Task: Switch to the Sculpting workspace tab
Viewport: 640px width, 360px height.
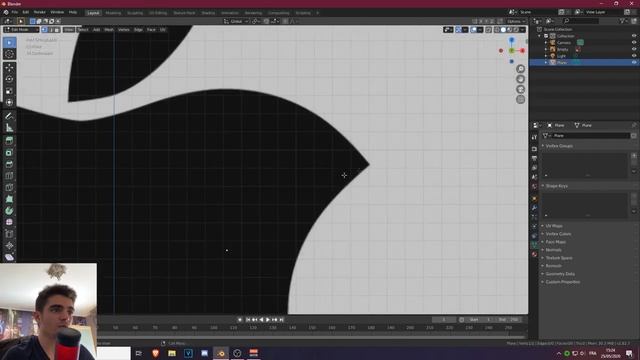Action: pyautogui.click(x=135, y=13)
